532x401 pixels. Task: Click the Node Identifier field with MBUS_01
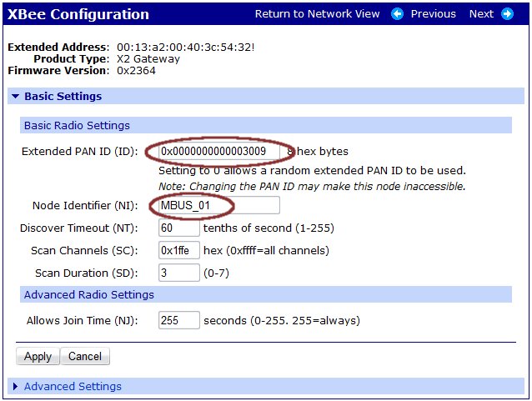click(x=218, y=206)
